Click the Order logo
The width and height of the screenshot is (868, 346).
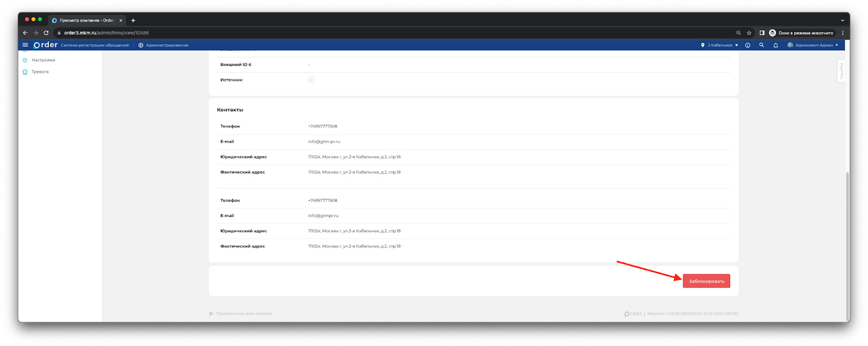[x=46, y=45]
